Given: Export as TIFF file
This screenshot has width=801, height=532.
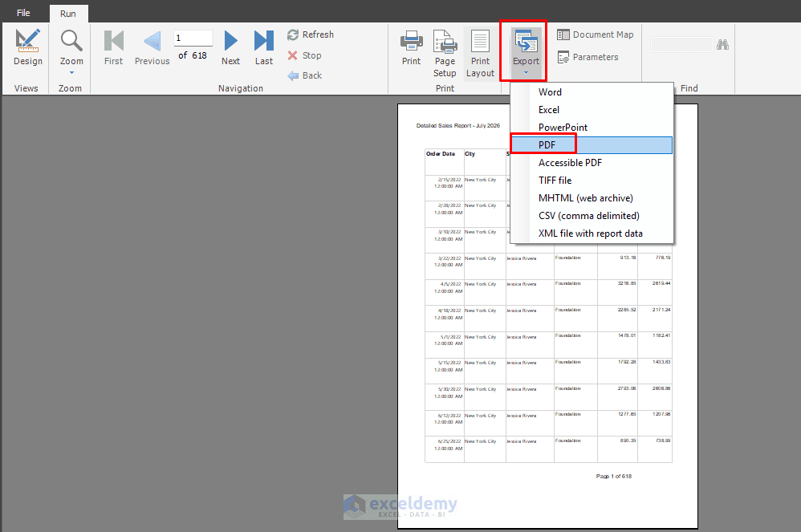Looking at the screenshot, I should click(592, 181).
